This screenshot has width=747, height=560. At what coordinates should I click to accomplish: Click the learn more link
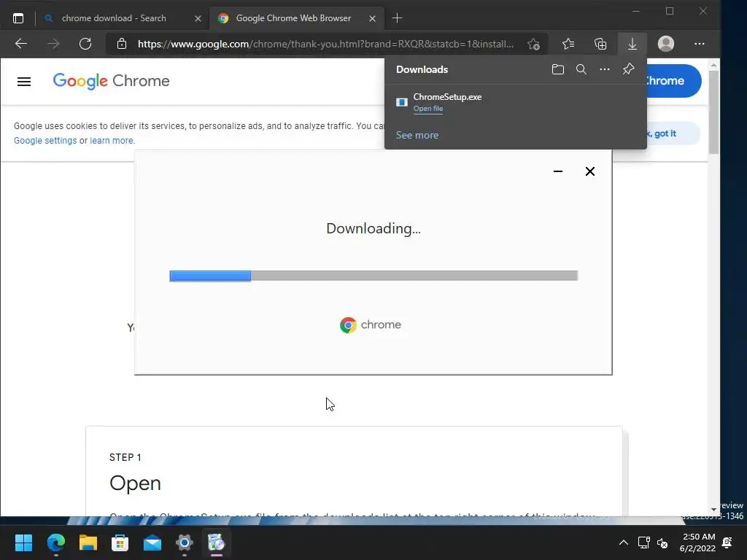point(112,141)
